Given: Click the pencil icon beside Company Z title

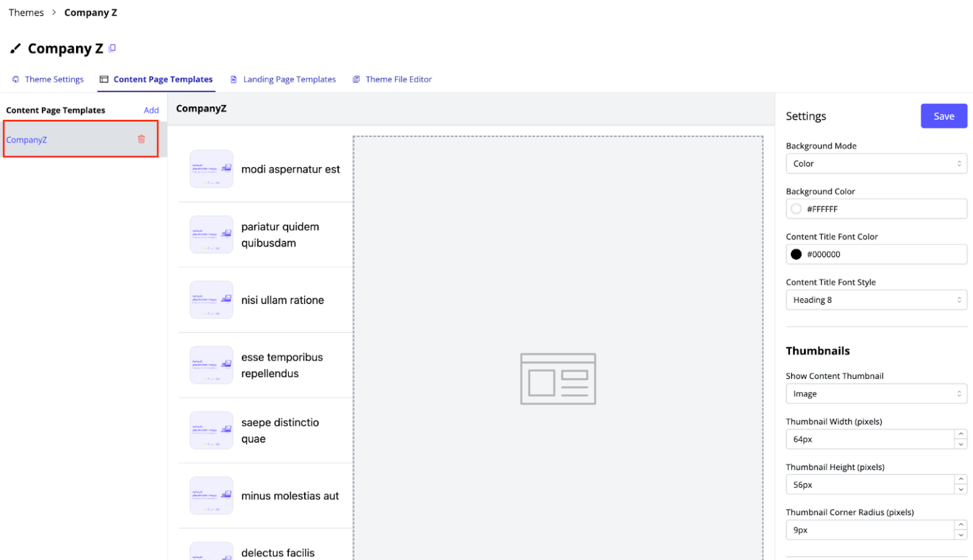Looking at the screenshot, I should click(15, 48).
